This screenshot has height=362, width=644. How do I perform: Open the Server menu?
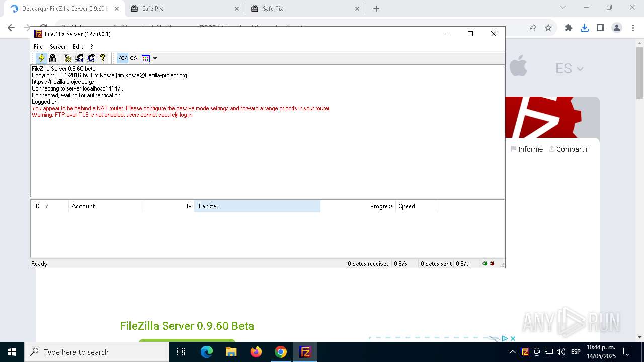58,46
